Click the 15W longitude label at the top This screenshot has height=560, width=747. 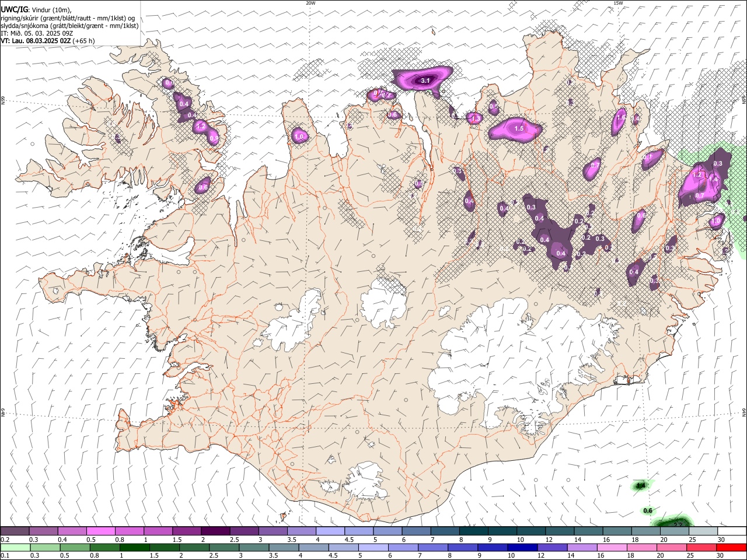click(618, 3)
